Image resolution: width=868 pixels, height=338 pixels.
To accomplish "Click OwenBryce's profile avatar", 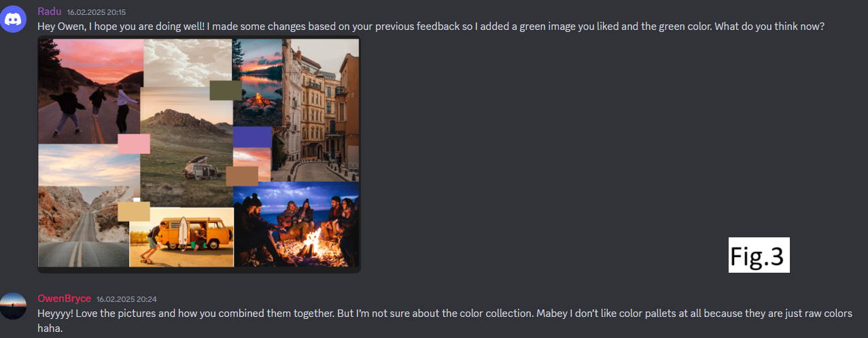I will 13,305.
